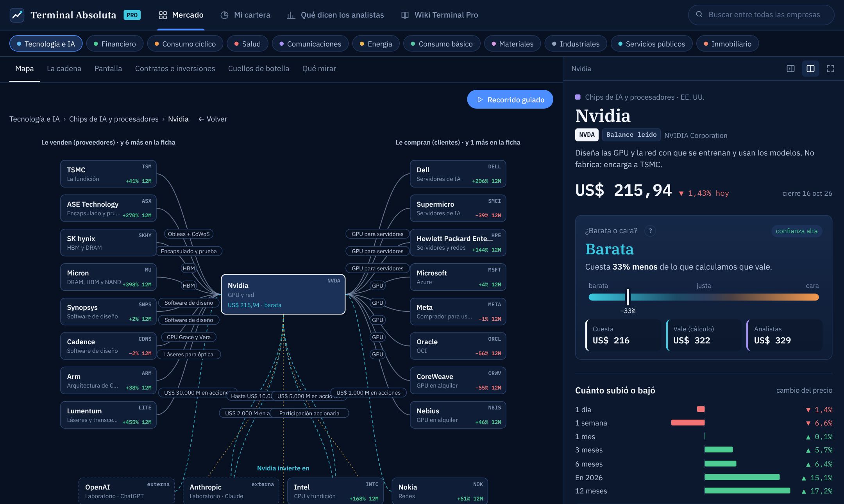Select the Consumo cíclico sector chip

(x=185, y=43)
